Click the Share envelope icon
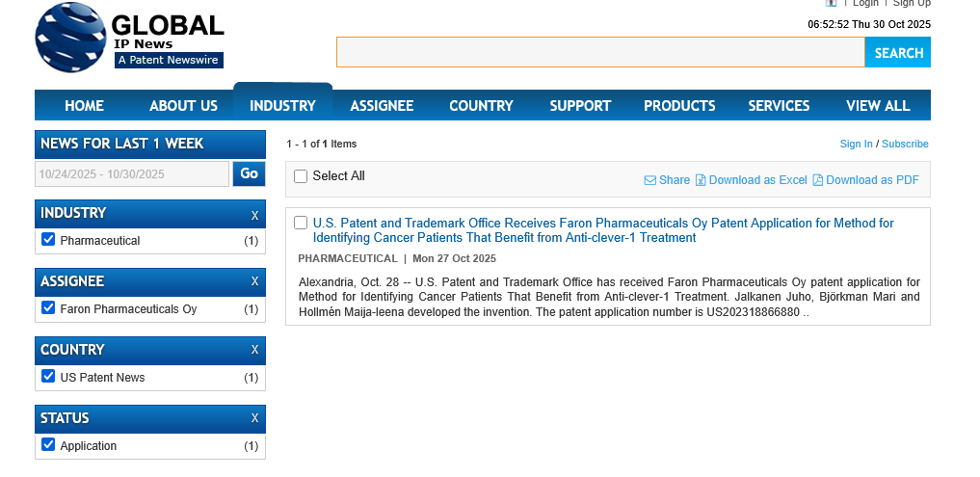 (650, 180)
